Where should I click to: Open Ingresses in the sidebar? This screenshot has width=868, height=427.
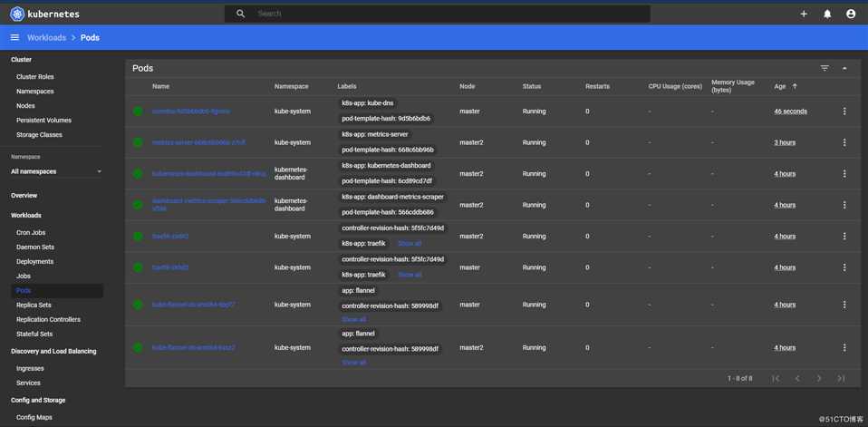coord(30,368)
